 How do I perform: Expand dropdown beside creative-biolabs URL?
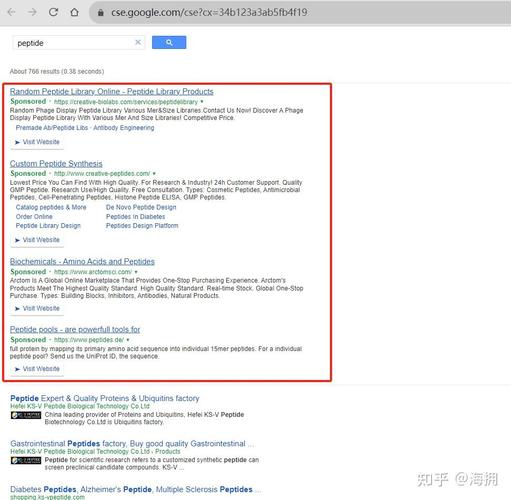[202, 102]
